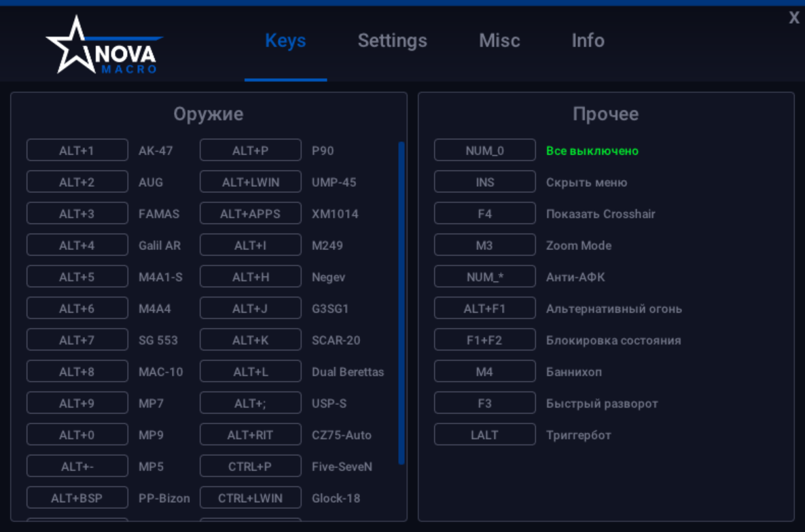Click the F4 show Crosshair bind
Screen dimensions: 805x532
click(x=484, y=213)
